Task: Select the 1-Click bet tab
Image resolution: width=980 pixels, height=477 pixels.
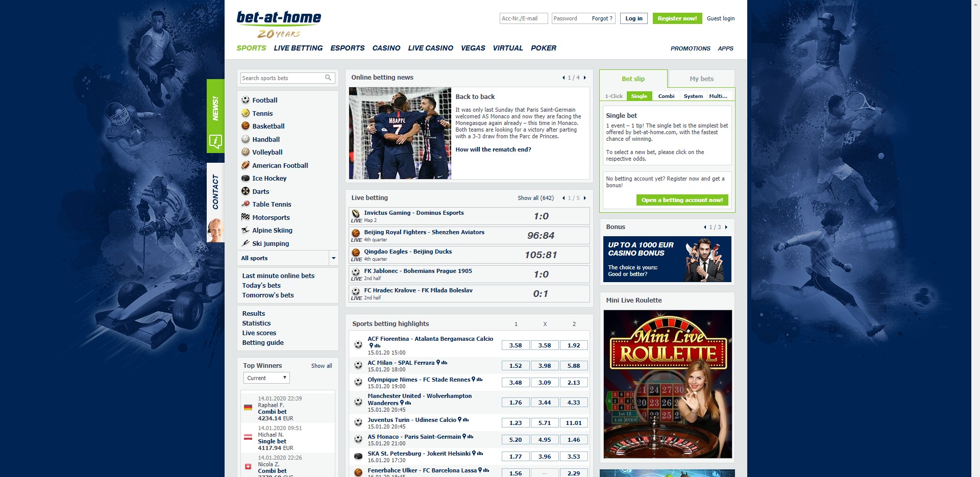Action: coord(614,96)
